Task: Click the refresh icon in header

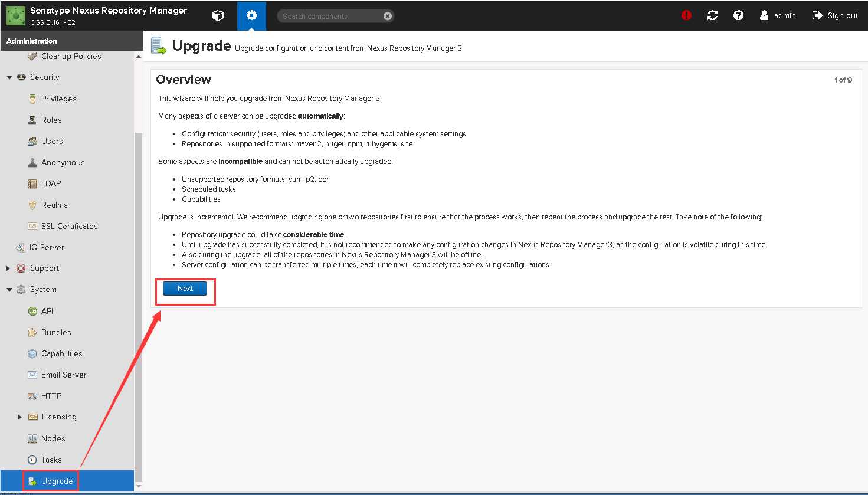Action: pos(712,16)
